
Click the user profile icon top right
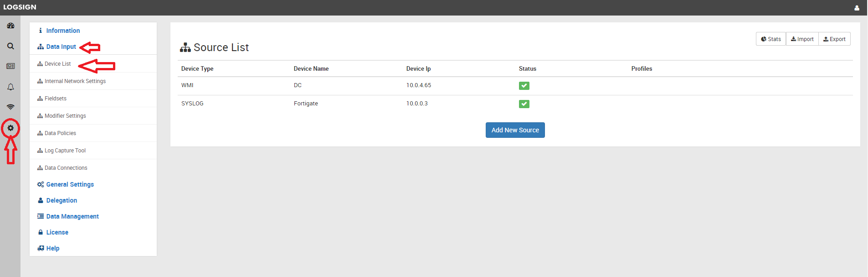pos(857,8)
